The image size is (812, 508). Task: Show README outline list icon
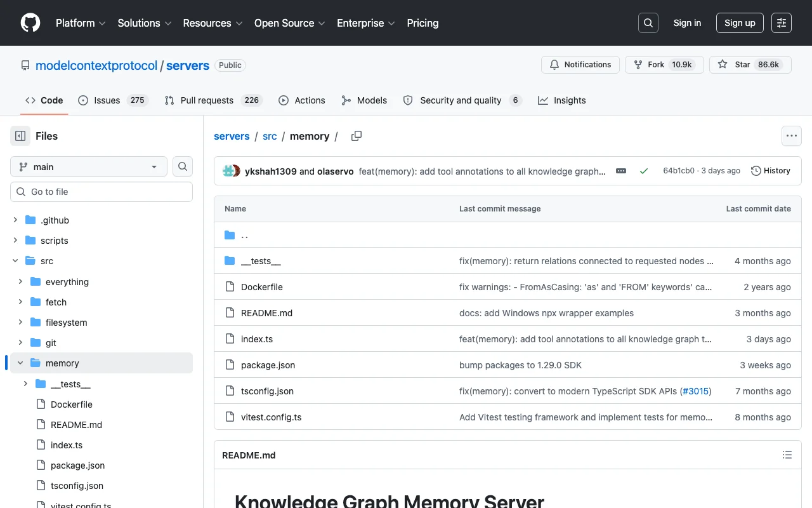click(x=787, y=455)
